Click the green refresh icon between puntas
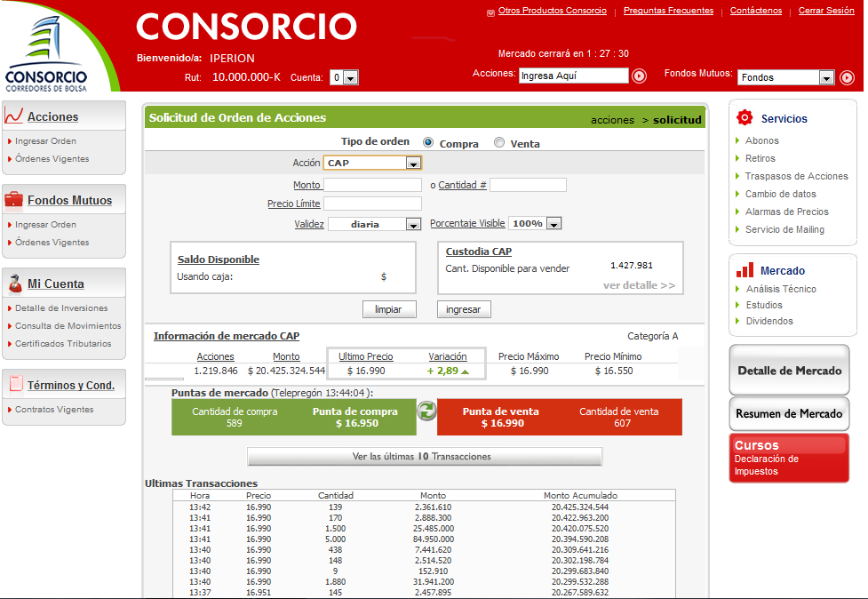Viewport: 868px width, 599px height. click(426, 411)
